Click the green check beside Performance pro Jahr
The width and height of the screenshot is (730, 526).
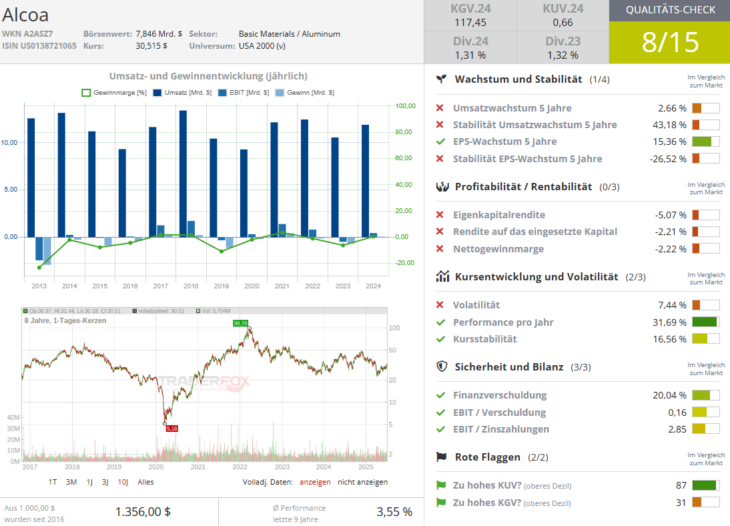[x=440, y=322]
